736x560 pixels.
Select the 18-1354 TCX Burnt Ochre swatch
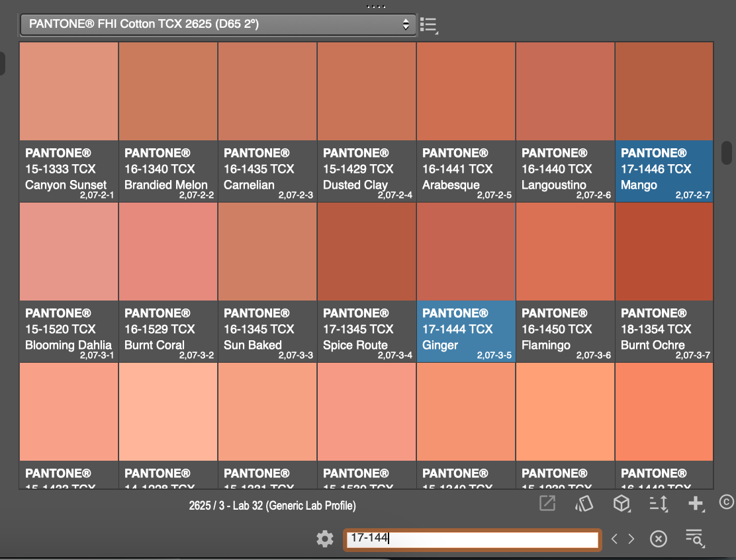(x=664, y=252)
